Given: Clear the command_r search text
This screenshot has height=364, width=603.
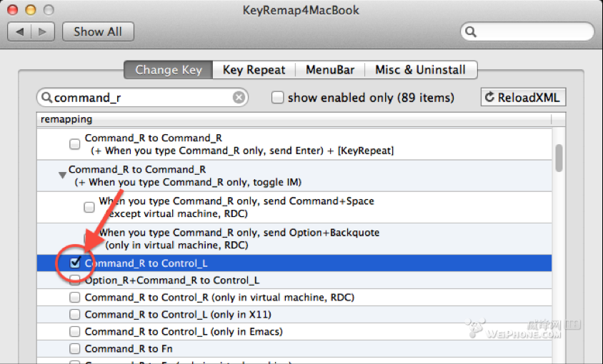Looking at the screenshot, I should click(x=239, y=98).
